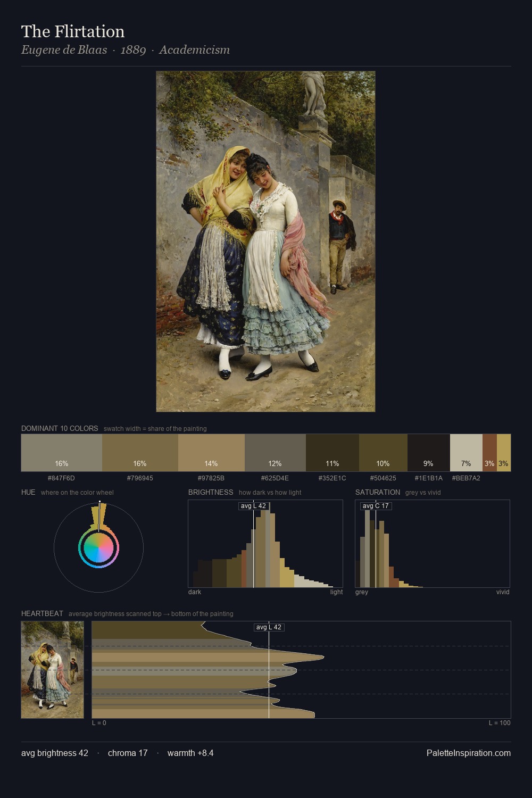Click the 'how dark vs how light' caption

click(x=270, y=493)
